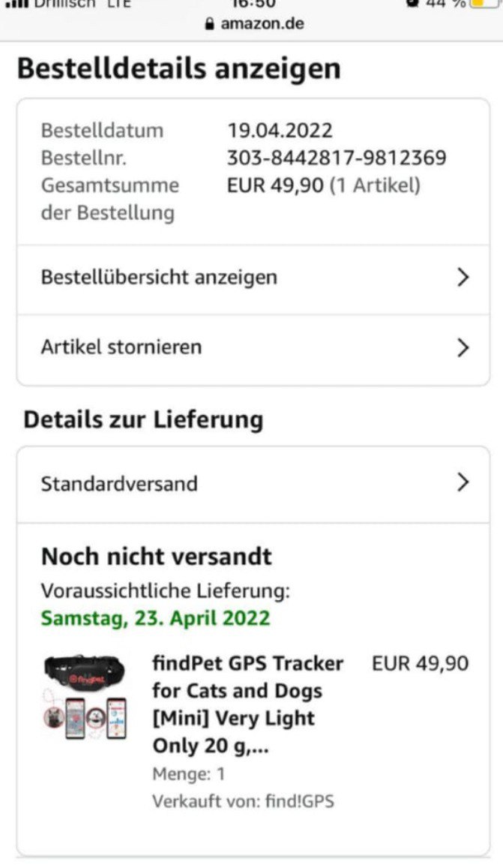503x868 pixels.
Task: Tap Gesamtsumme EUR 49,90 (1 Artikel)
Action: 324,185
